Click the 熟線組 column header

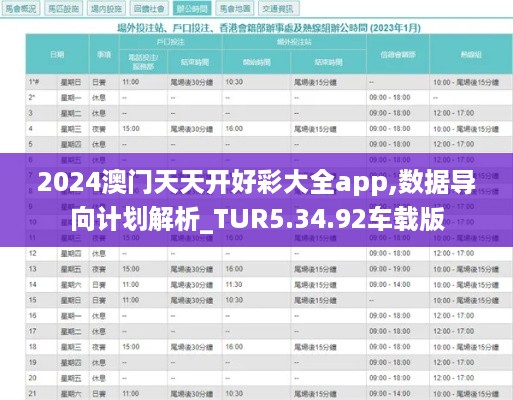pos(471,54)
